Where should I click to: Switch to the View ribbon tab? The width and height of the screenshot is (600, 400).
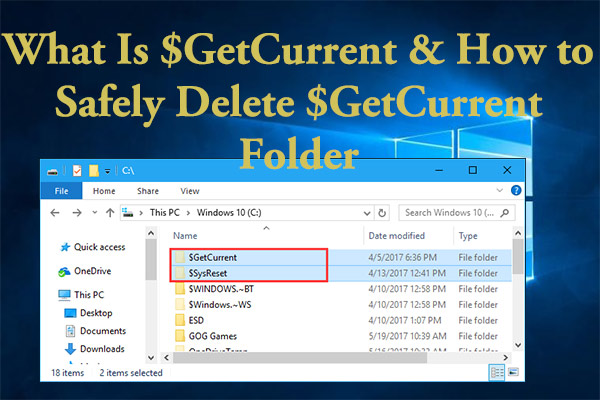(x=190, y=191)
